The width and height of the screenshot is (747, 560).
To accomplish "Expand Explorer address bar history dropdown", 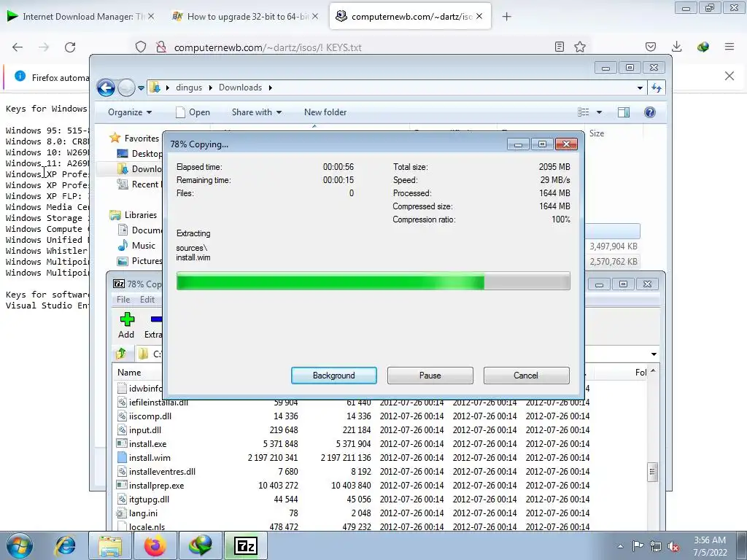I will [639, 88].
